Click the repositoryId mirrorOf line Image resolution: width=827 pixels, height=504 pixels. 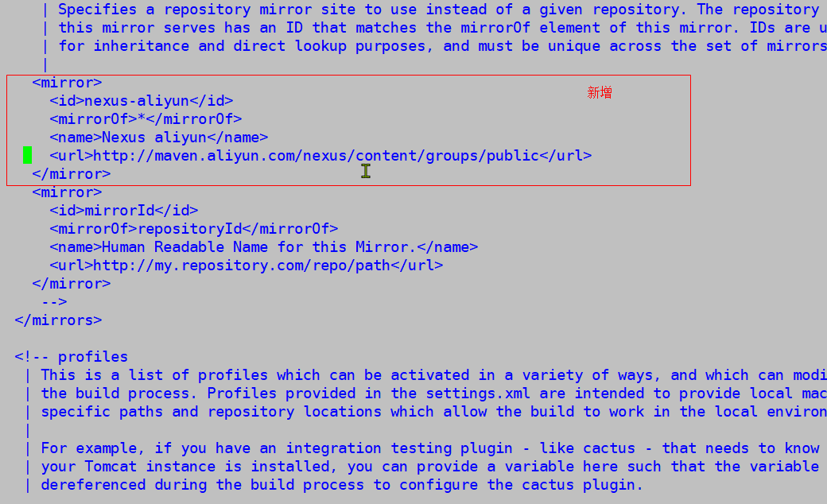[193, 229]
